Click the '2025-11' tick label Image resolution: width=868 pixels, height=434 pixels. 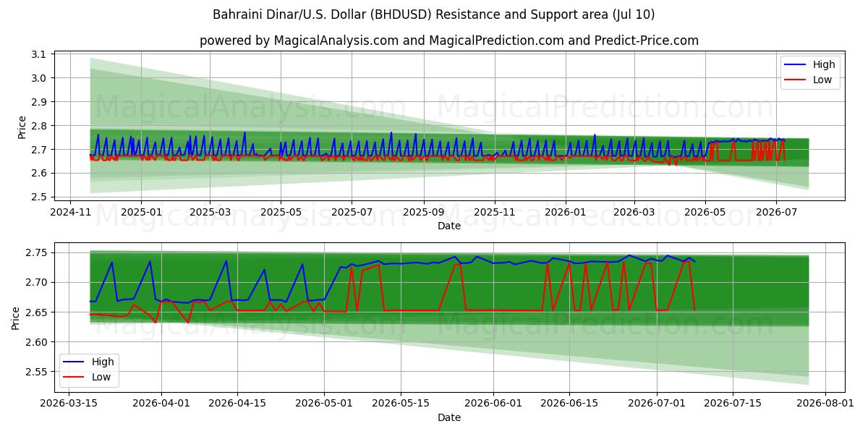point(494,212)
